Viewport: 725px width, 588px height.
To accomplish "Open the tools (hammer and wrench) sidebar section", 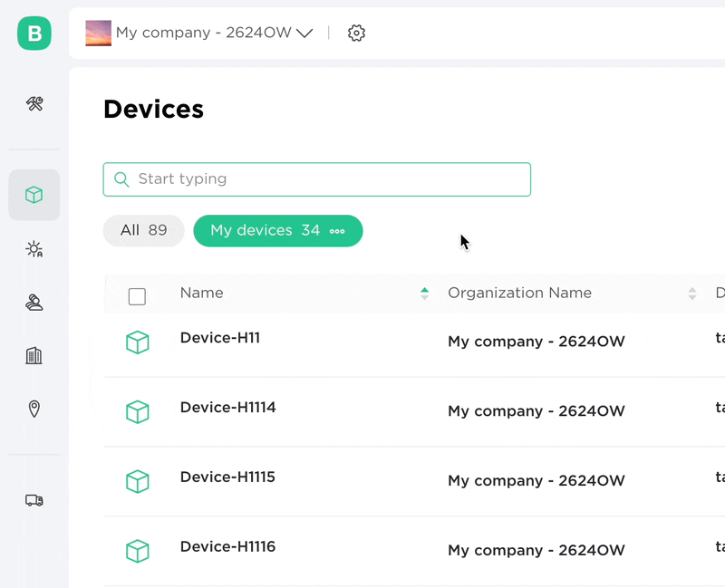I will (x=34, y=104).
